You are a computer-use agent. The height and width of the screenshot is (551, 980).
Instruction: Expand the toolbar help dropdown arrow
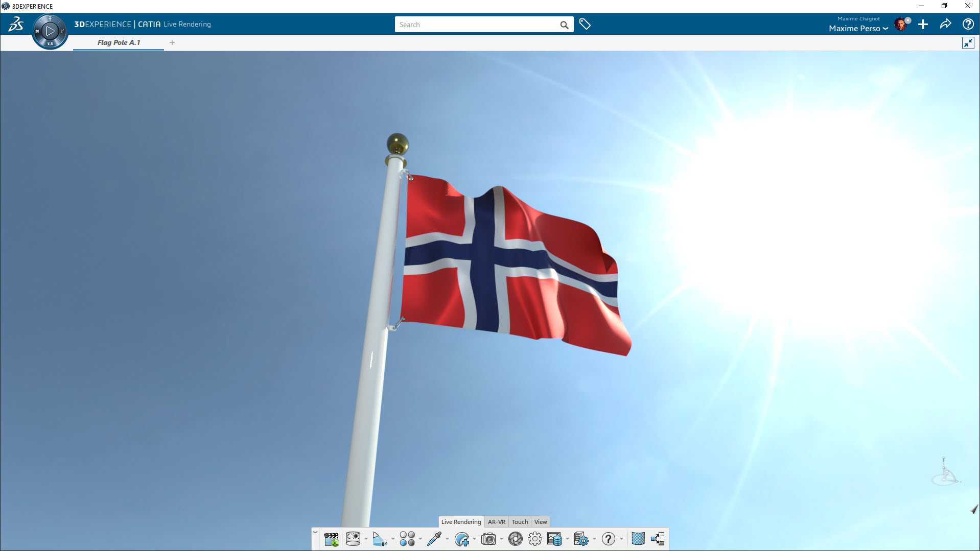click(621, 539)
